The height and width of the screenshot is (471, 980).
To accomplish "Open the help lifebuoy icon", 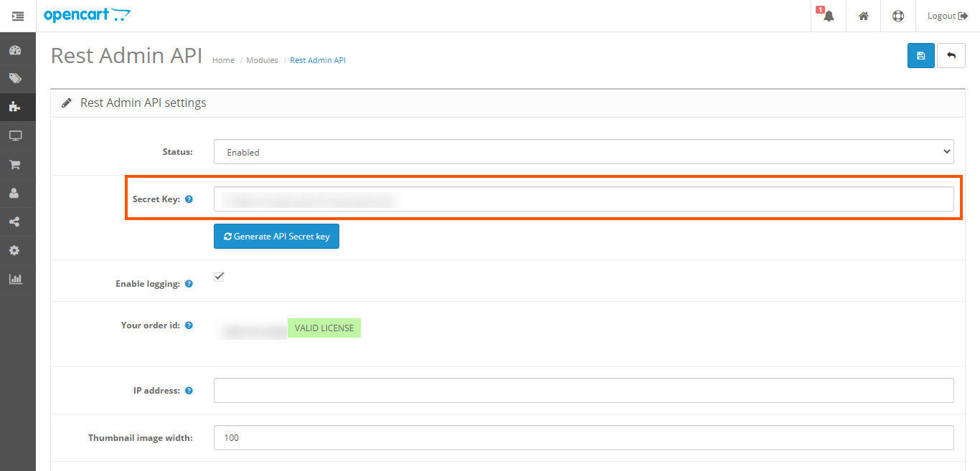I will pos(898,16).
